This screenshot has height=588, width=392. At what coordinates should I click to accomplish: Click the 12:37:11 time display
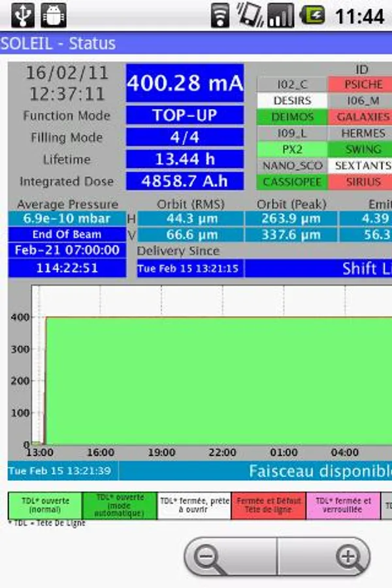pyautogui.click(x=67, y=94)
